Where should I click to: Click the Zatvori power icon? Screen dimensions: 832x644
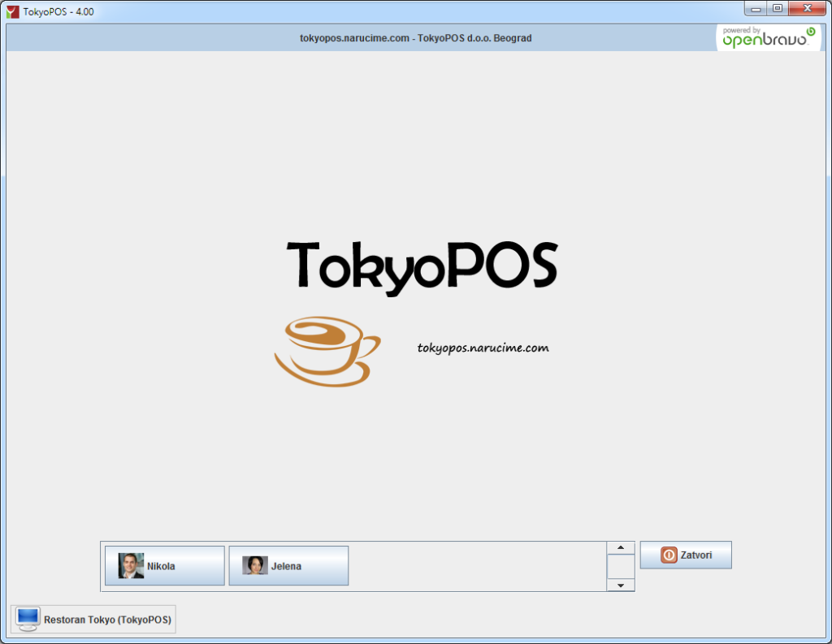(669, 555)
